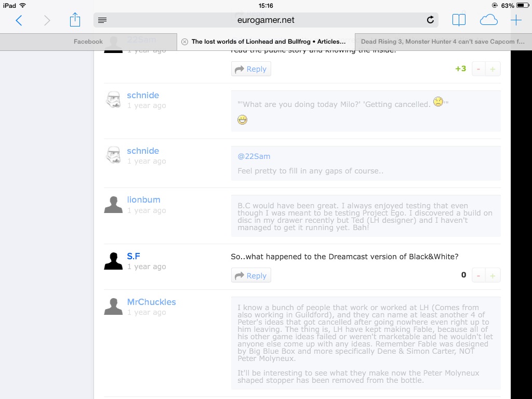Focus the eurogamer.net address field
Viewport: 532px width, 399px height.
pos(265,20)
